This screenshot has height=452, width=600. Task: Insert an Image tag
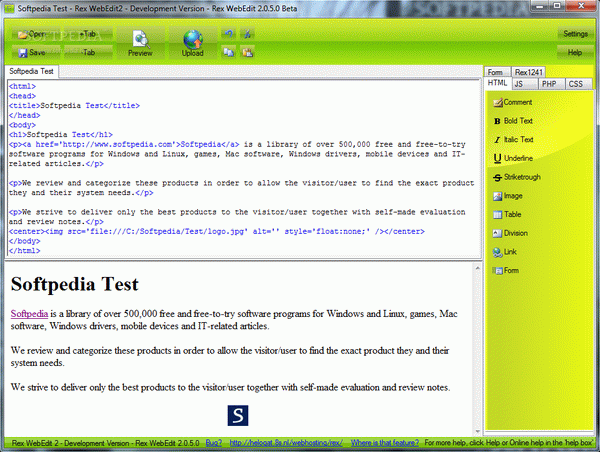(508, 196)
